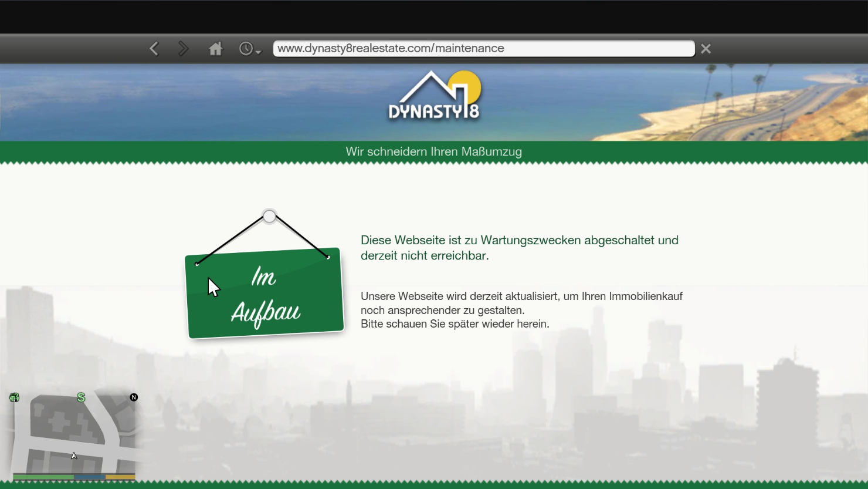This screenshot has width=868, height=489.
Task: Navigate forward using the right arrow icon
Action: (x=183, y=48)
